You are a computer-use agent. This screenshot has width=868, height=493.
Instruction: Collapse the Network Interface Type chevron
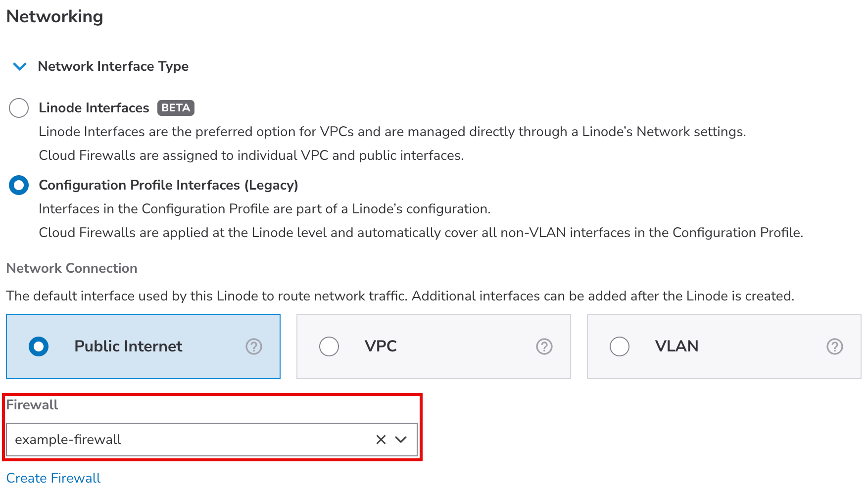(20, 66)
